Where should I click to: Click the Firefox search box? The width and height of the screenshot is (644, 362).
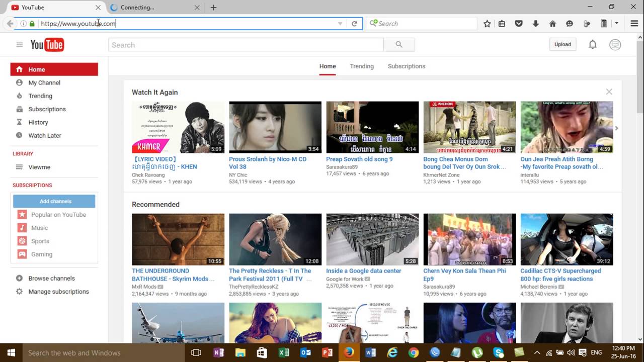tap(422, 24)
